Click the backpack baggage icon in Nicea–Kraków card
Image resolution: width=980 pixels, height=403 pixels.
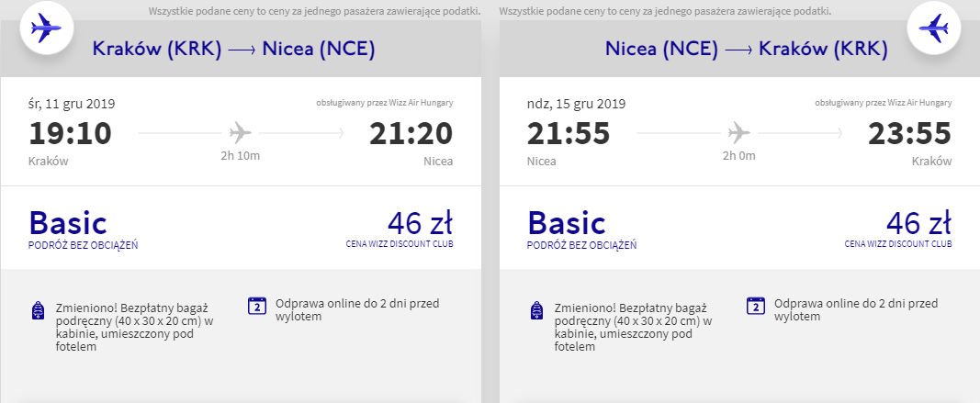(x=537, y=310)
